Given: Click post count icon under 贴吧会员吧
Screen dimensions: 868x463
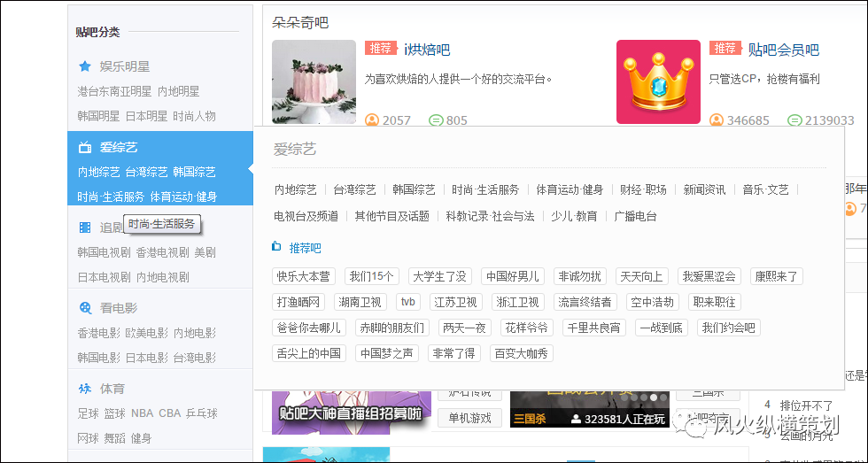Looking at the screenshot, I should point(794,120).
